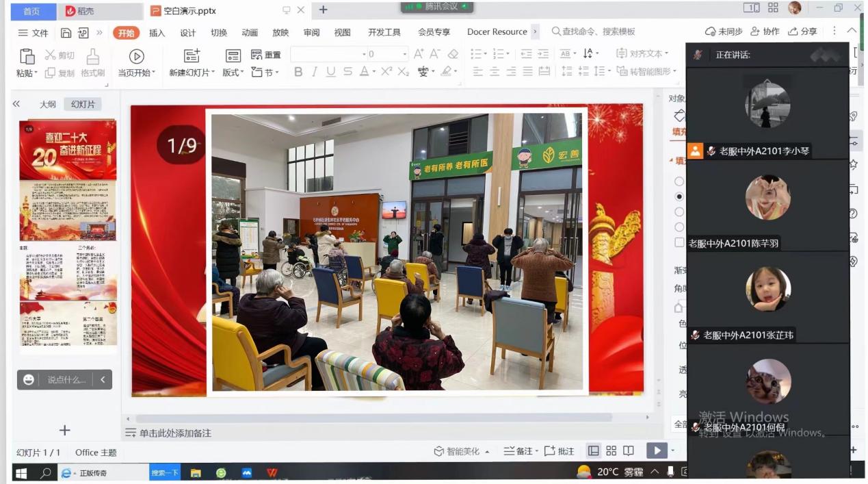Click the 新建幻灯片 new slide icon
Screen dimensions: 868x484
pos(192,56)
